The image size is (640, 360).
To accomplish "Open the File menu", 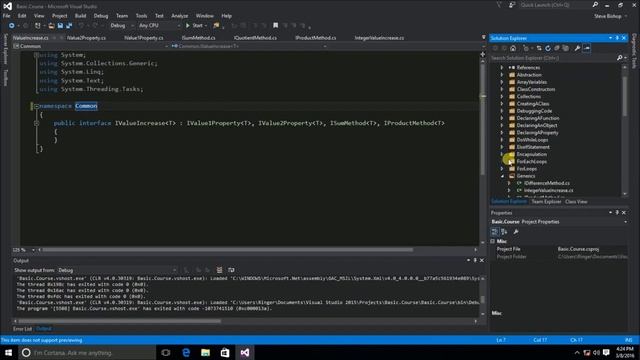I will click(7, 16).
